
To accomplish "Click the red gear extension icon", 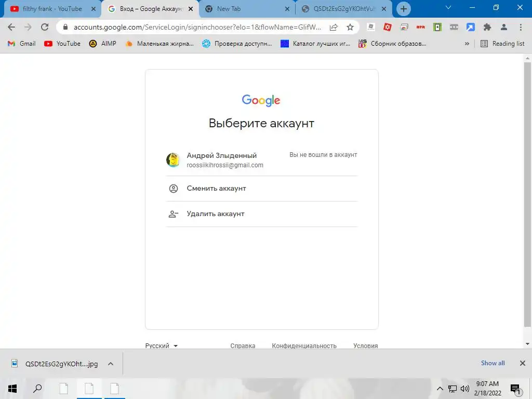I will [x=388, y=27].
